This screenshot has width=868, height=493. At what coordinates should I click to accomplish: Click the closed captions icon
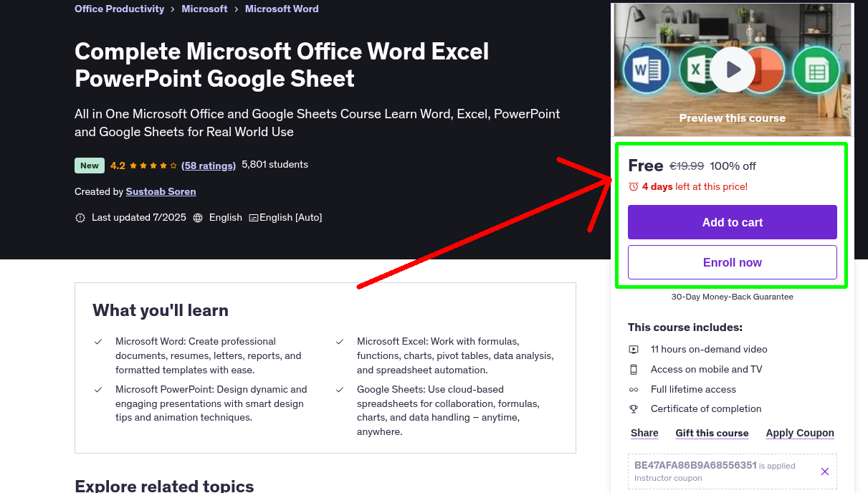click(253, 218)
